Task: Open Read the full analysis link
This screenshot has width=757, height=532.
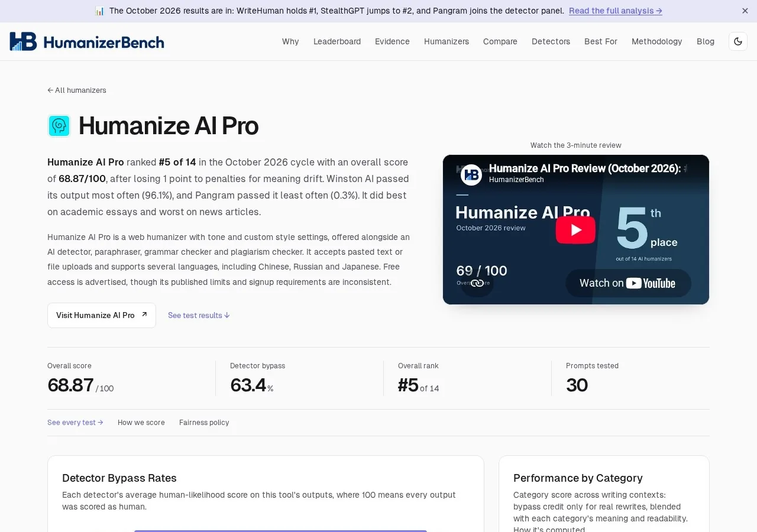Action: click(616, 11)
